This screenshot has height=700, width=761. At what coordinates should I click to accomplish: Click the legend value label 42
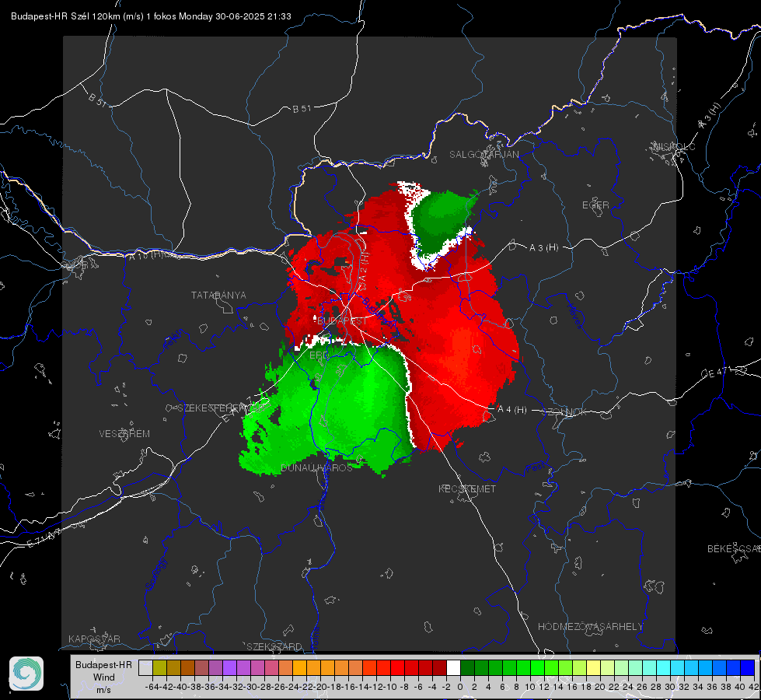[x=753, y=687]
